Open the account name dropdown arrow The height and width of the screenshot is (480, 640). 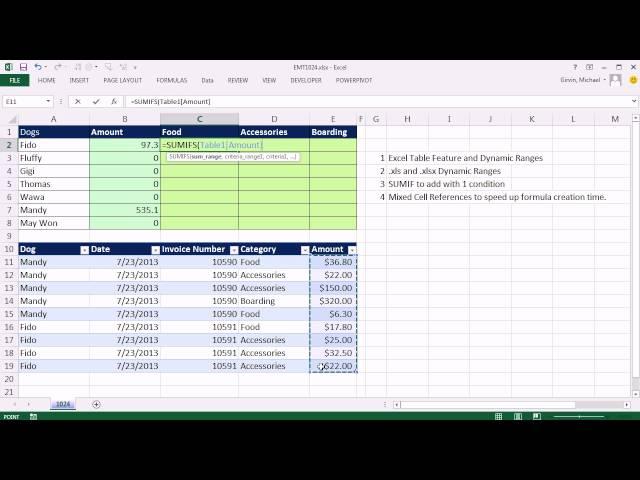pyautogui.click(x=605, y=80)
